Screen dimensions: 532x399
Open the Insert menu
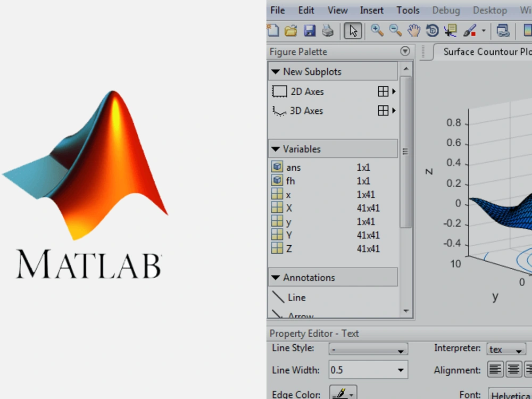click(371, 10)
